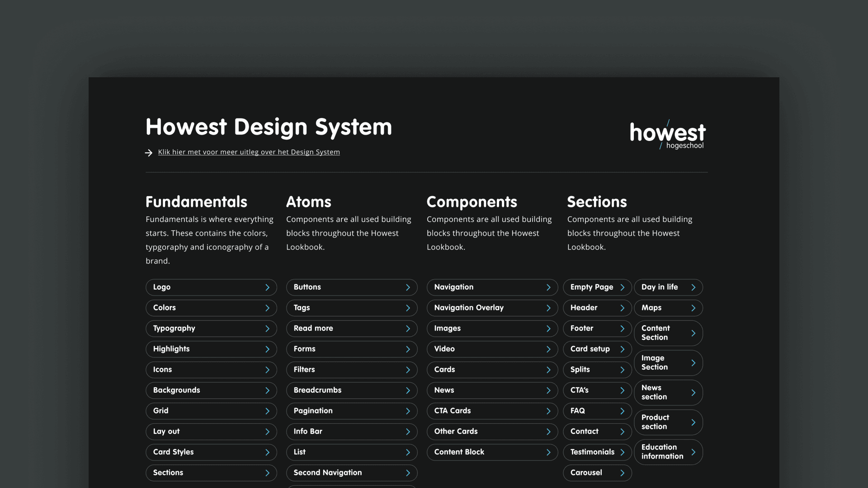868x488 pixels.
Task: Select the Content Block component entry
Action: click(492, 452)
